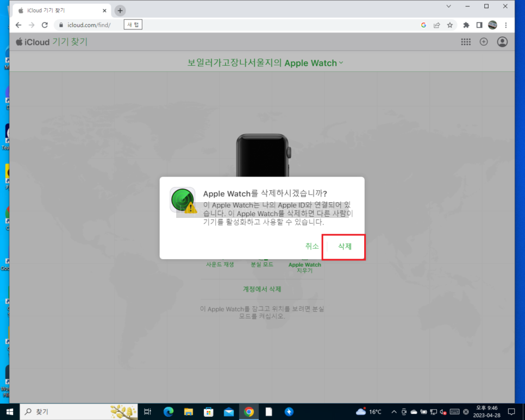Click the iCloud 기기 찾기 logo
Image resolution: width=525 pixels, height=420 pixels.
click(52, 42)
